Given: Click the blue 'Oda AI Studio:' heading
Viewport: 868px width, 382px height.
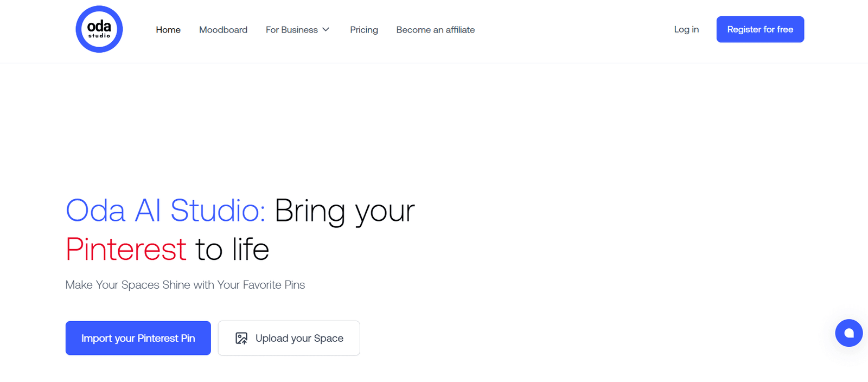Looking at the screenshot, I should click(165, 211).
